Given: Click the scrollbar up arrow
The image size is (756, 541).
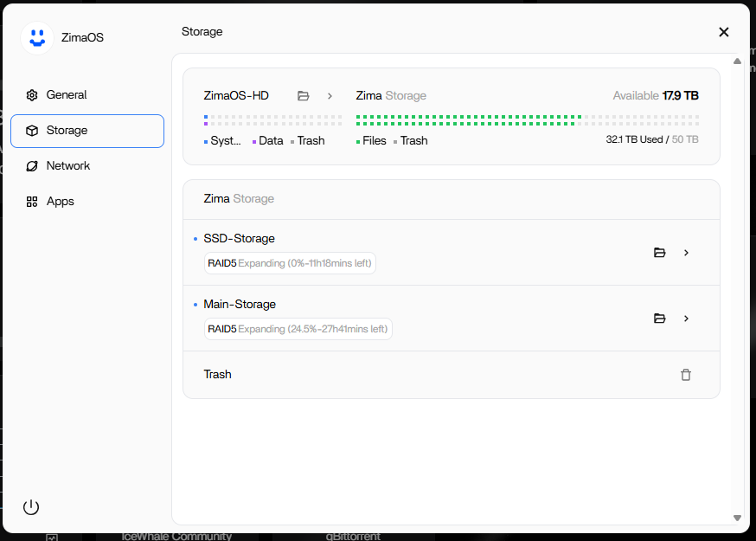Looking at the screenshot, I should pos(737,61).
